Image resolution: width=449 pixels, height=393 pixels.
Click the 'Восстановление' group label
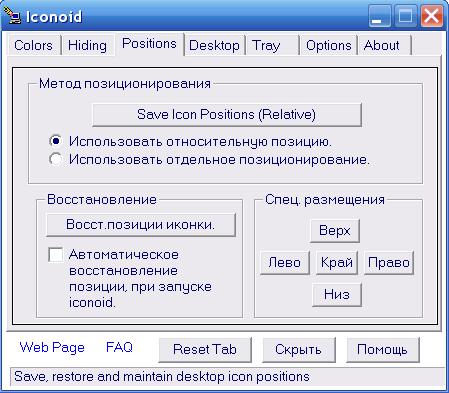[102, 199]
